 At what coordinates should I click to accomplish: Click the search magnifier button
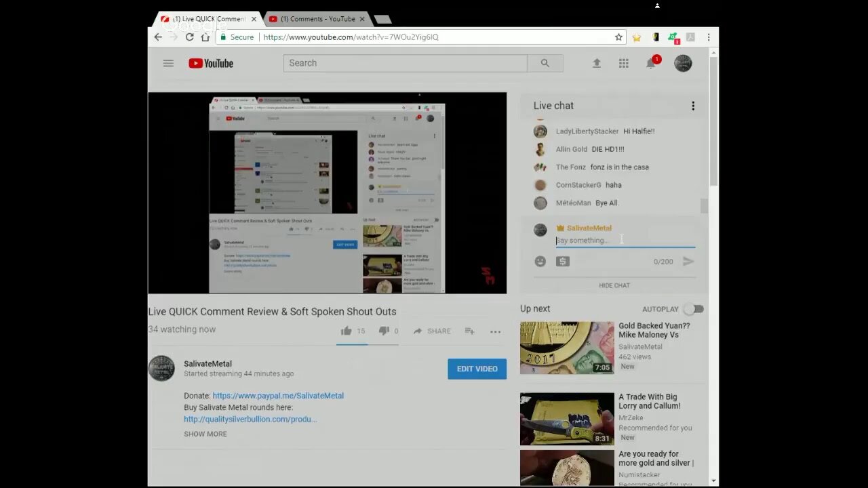tap(545, 63)
